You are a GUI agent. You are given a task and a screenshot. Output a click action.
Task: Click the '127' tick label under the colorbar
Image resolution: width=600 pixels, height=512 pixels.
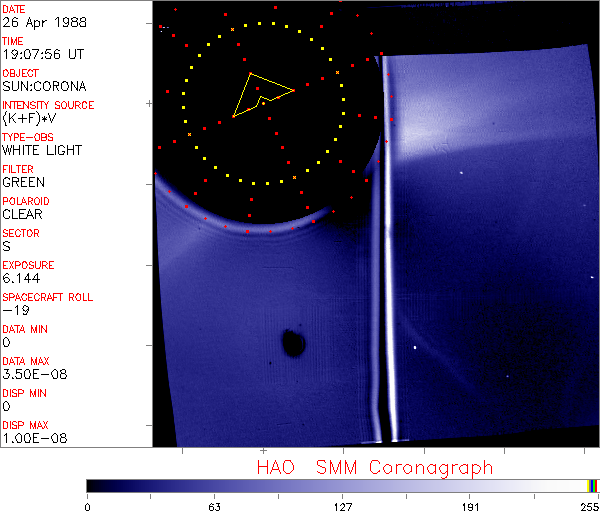tap(342, 505)
